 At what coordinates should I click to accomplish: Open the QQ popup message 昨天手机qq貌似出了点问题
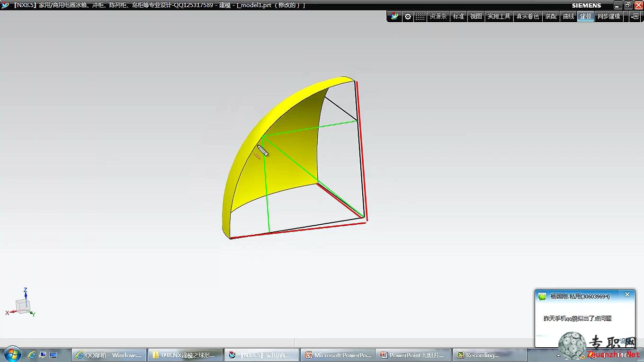(578, 318)
